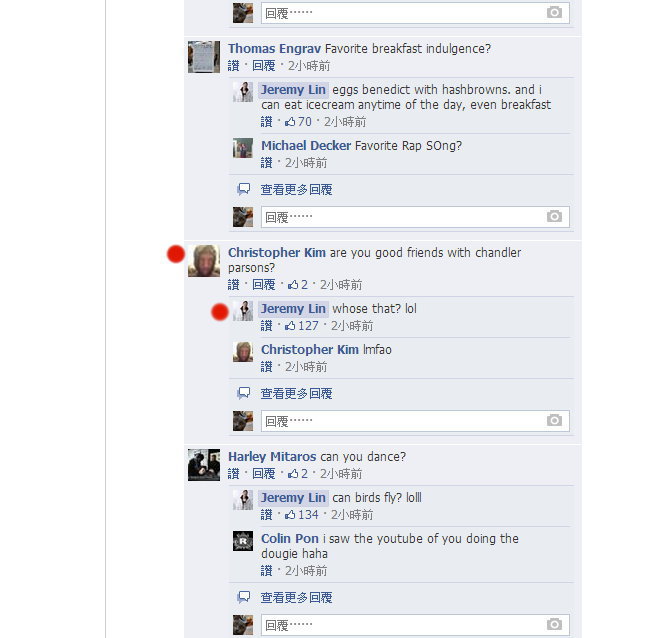
Task: Like Colin Pon's dougie reply
Action: [x=266, y=571]
